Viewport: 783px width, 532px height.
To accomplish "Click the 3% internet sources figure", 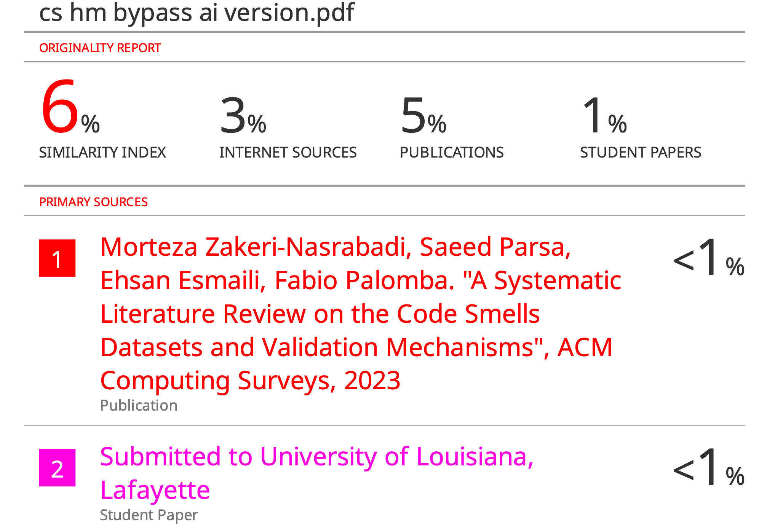I will pyautogui.click(x=243, y=116).
